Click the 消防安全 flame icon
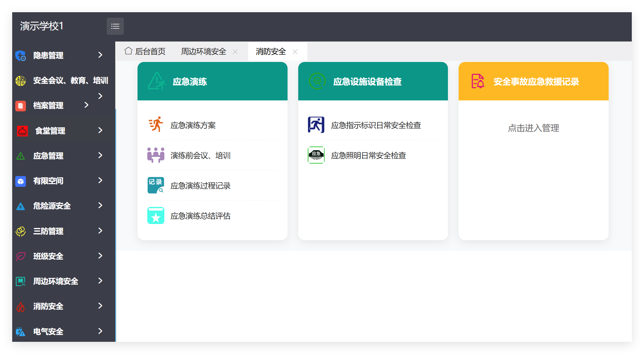Screen dimensions: 644x354 coord(20,306)
